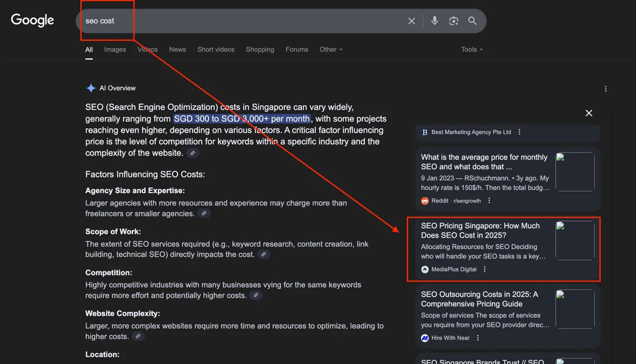Click the MediaPlus Digital favicon
Viewport: 636px width, 364px height.
point(425,269)
